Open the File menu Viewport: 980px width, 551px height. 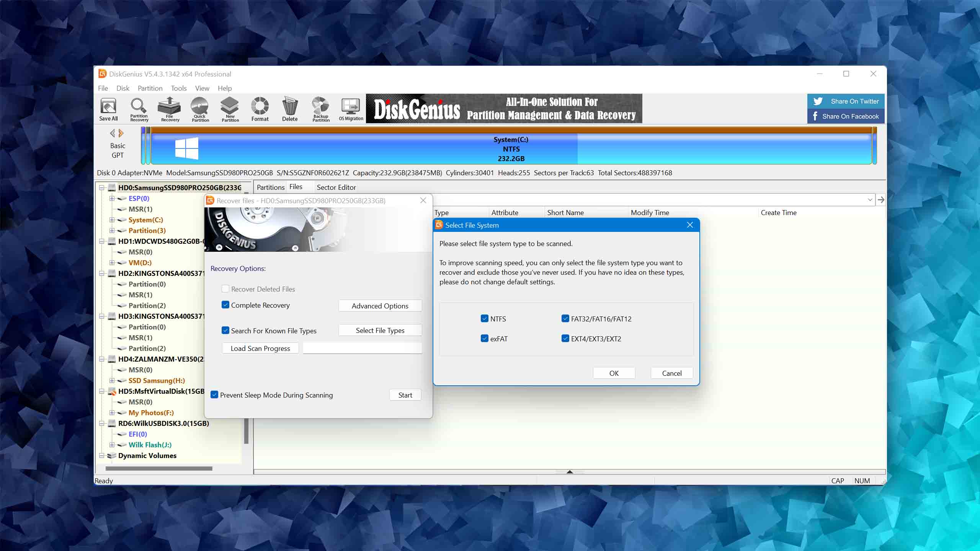(x=103, y=88)
